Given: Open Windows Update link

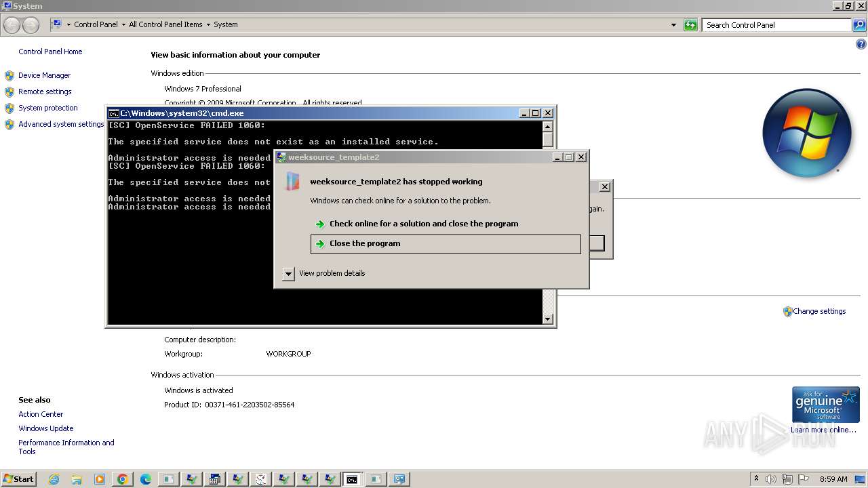Looking at the screenshot, I should [x=46, y=428].
